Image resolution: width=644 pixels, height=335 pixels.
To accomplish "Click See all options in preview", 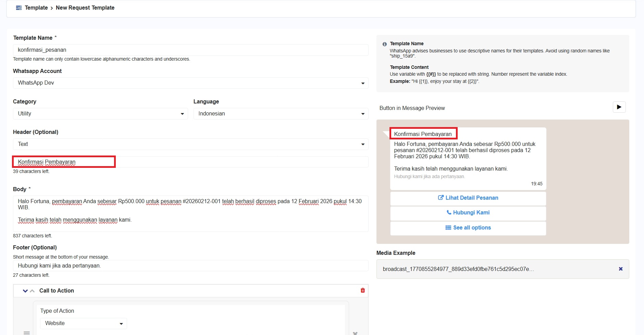I will [x=468, y=228].
